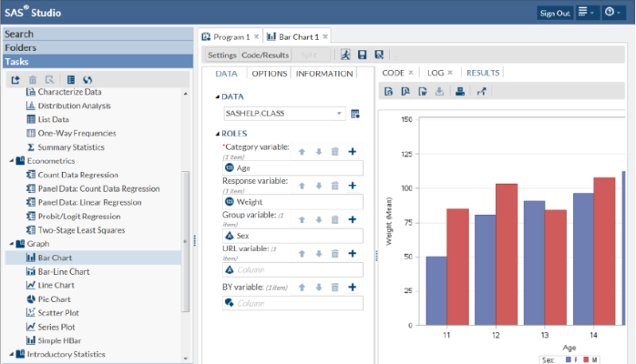Click the URL variable Column field

pyautogui.click(x=292, y=269)
